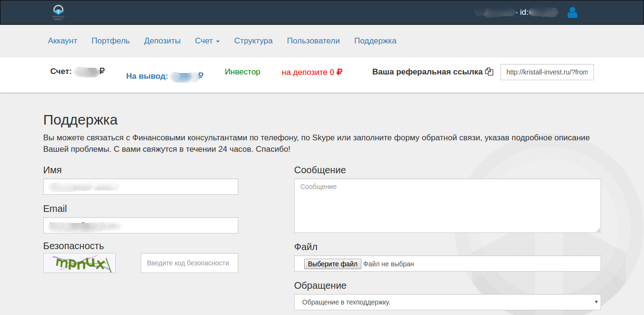The width and height of the screenshot is (644, 315).
Task: Click the captcha security image
Action: [x=80, y=263]
